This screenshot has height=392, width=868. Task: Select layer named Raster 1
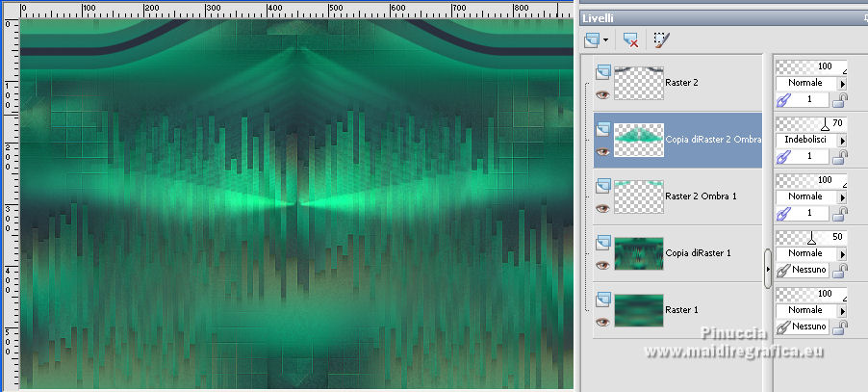tap(681, 309)
